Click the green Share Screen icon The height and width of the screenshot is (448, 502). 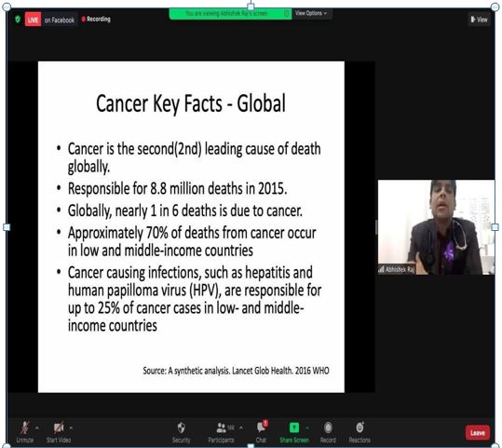[x=294, y=428]
